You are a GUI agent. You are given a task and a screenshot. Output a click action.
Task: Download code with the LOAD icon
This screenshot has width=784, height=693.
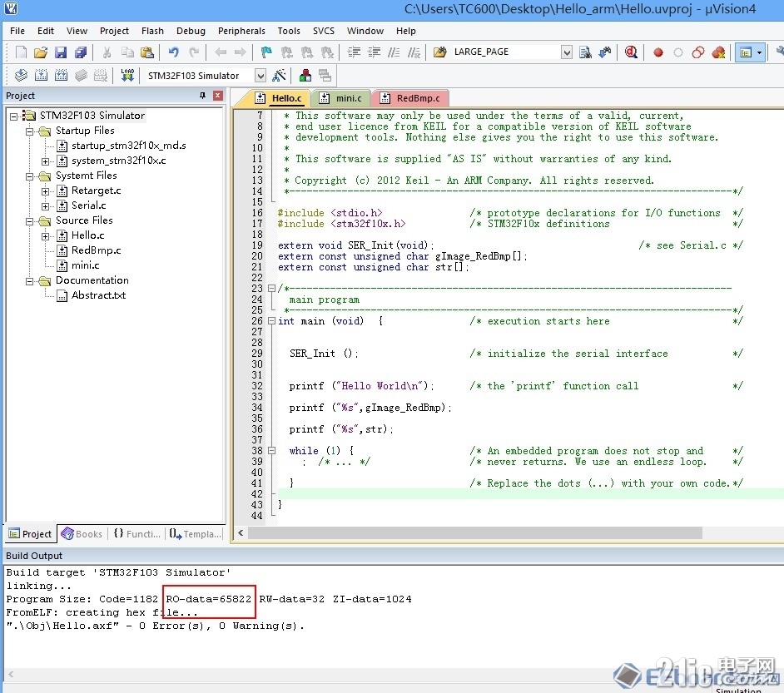pyautogui.click(x=127, y=76)
